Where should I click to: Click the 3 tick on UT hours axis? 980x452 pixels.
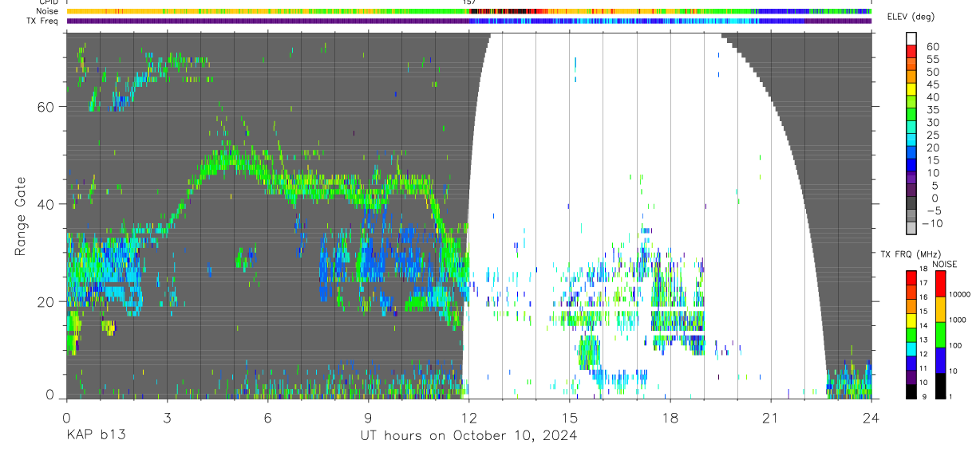pos(167,418)
